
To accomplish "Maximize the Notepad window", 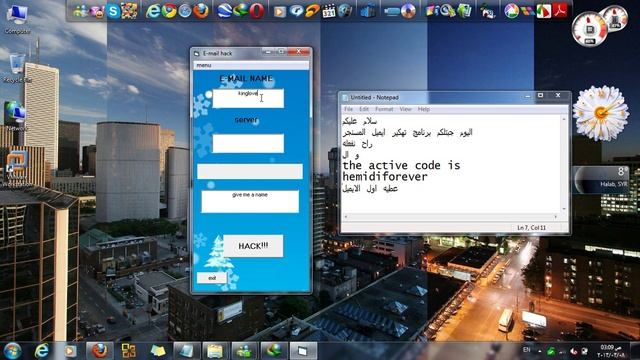I will coord(540,96).
